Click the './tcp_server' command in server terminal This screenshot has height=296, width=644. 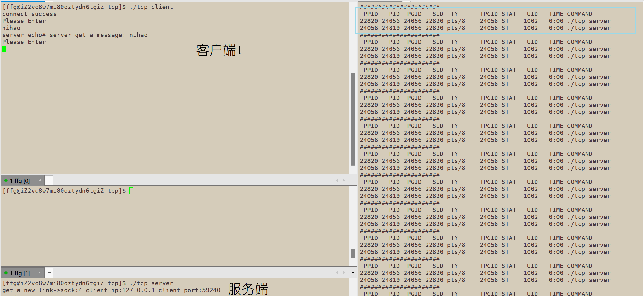[151, 283]
